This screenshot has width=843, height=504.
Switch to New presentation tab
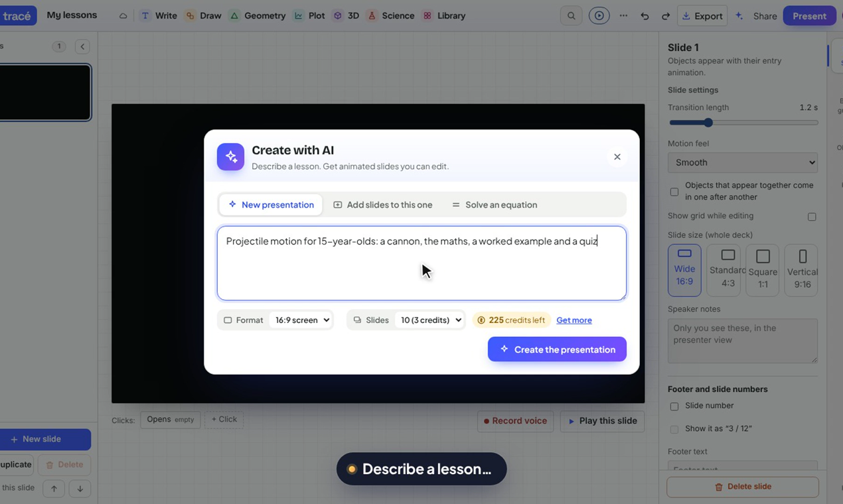pyautogui.click(x=271, y=205)
